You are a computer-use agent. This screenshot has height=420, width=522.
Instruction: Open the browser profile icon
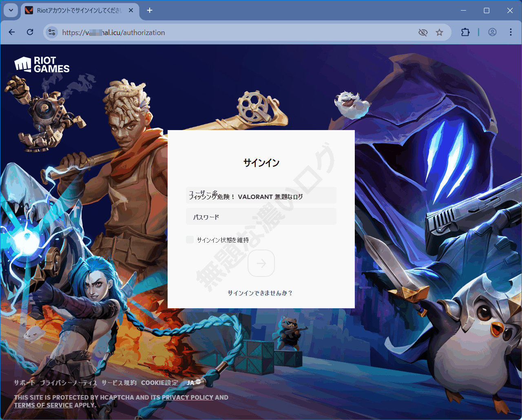(x=492, y=32)
